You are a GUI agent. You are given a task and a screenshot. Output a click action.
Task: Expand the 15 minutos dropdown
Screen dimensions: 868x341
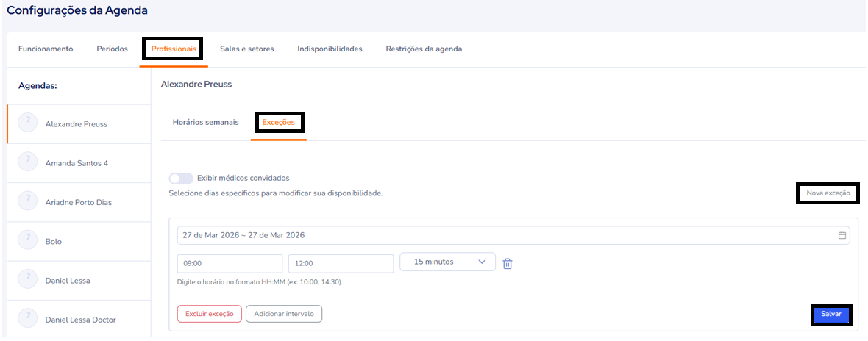tap(447, 262)
